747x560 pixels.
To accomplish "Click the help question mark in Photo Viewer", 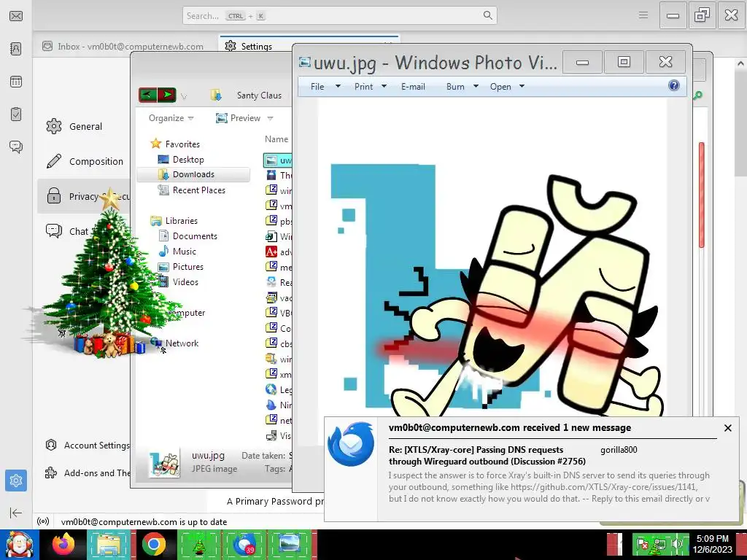I will 673,86.
